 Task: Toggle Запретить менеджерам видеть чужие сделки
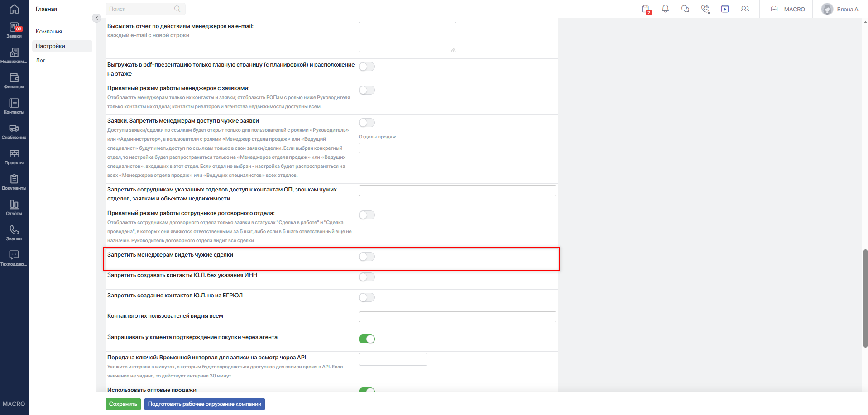pyautogui.click(x=367, y=257)
